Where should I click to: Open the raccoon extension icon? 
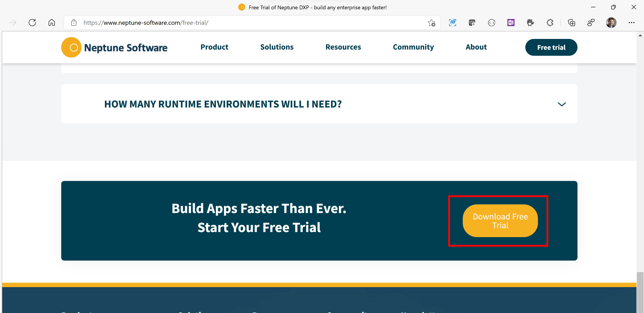click(530, 23)
